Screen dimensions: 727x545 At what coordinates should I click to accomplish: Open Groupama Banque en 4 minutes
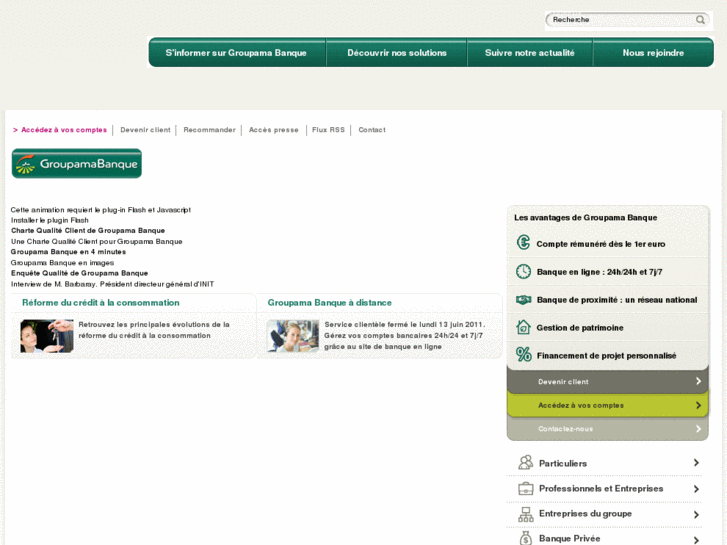coord(68,252)
